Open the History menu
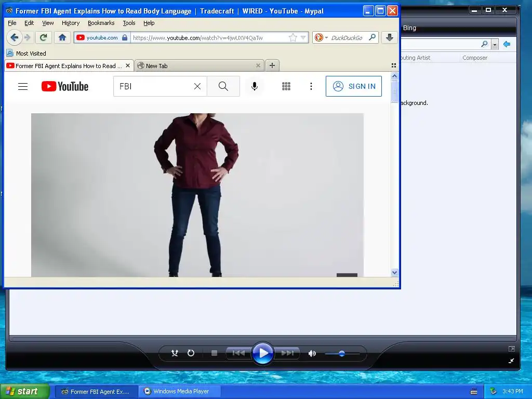The width and height of the screenshot is (532, 399). [71, 23]
